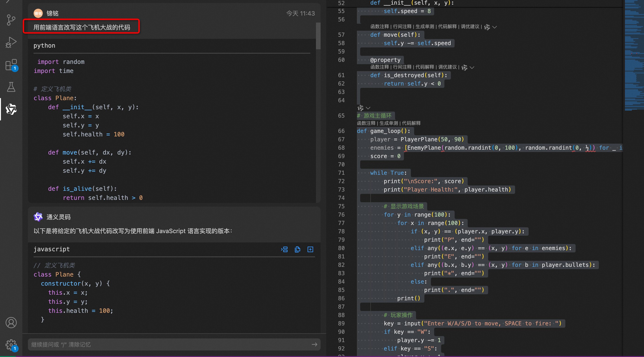Click 函数注释 above def move
The image size is (644, 357).
click(379, 26)
